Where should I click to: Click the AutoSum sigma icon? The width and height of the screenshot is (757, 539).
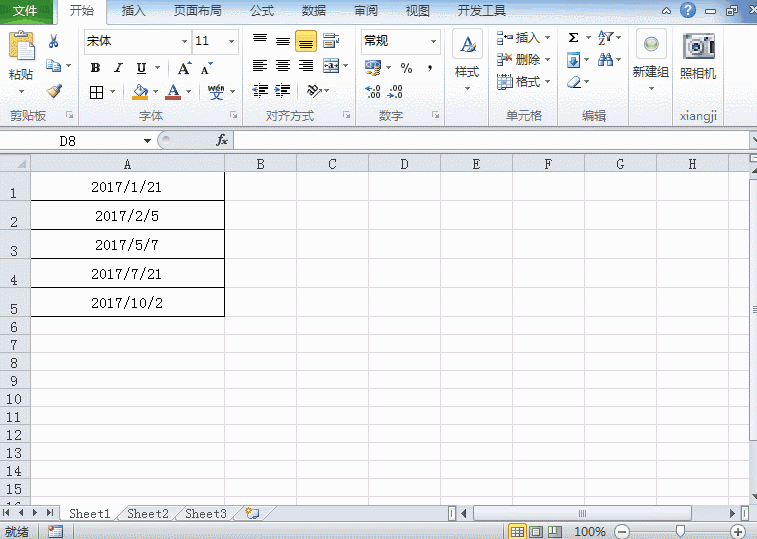(x=573, y=37)
